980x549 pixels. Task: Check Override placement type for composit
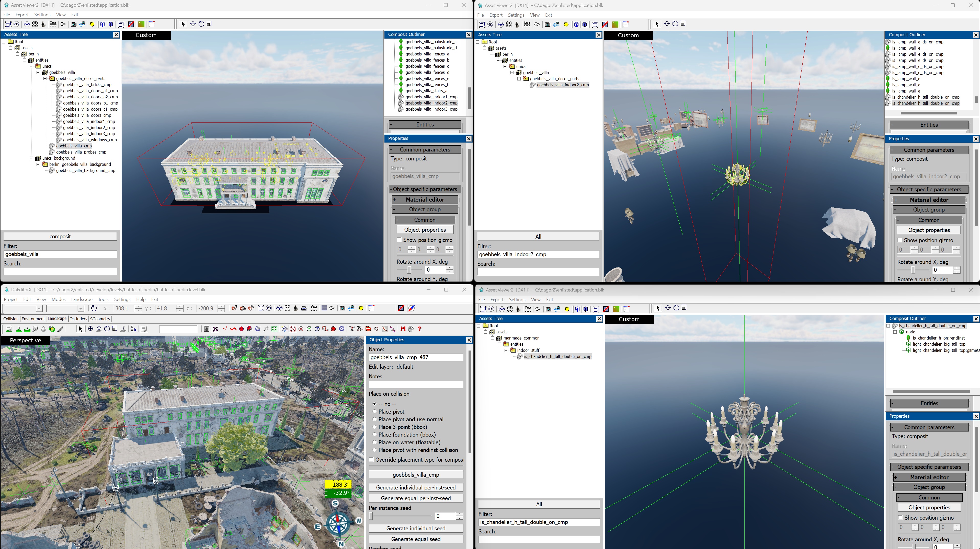click(x=372, y=460)
